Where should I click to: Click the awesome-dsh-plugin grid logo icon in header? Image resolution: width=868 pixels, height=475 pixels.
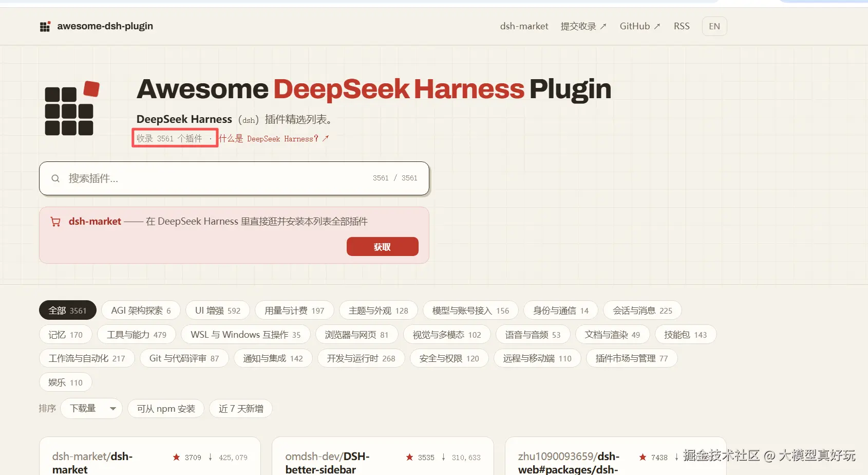click(45, 27)
